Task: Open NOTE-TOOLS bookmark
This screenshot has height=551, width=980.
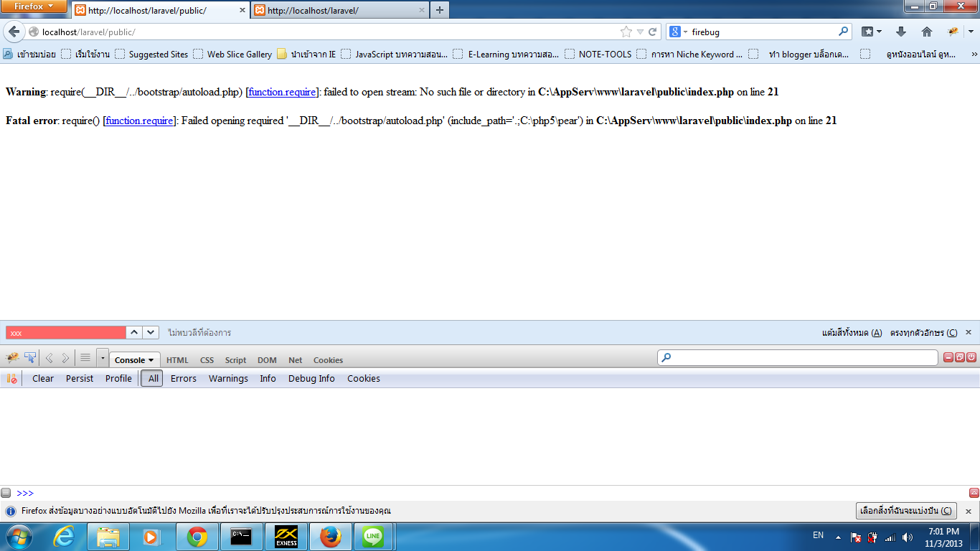Action: pyautogui.click(x=598, y=54)
